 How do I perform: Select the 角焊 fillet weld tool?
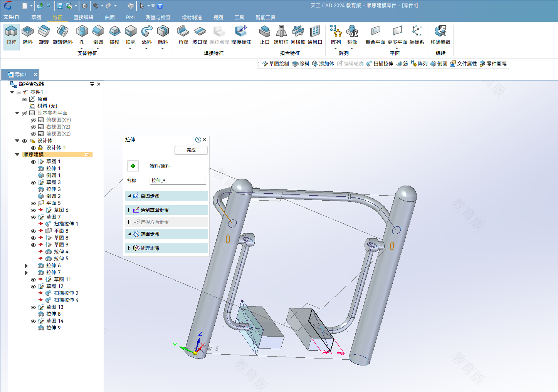[183, 35]
